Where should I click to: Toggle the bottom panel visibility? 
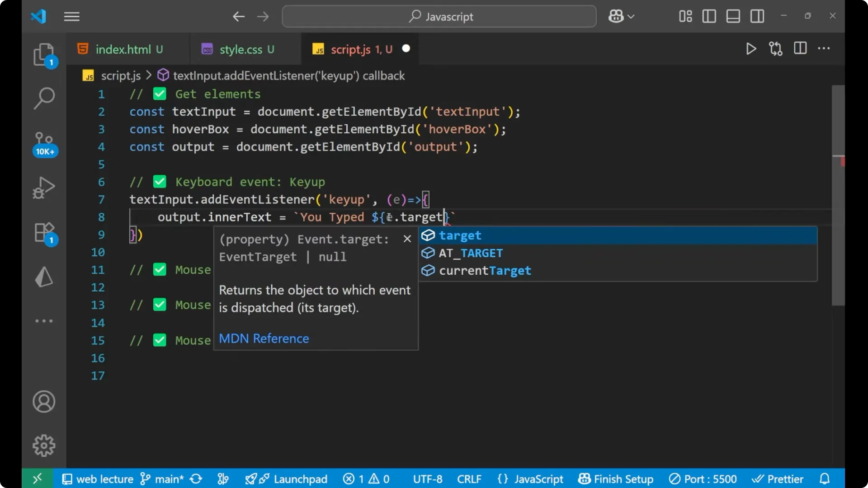[733, 16]
